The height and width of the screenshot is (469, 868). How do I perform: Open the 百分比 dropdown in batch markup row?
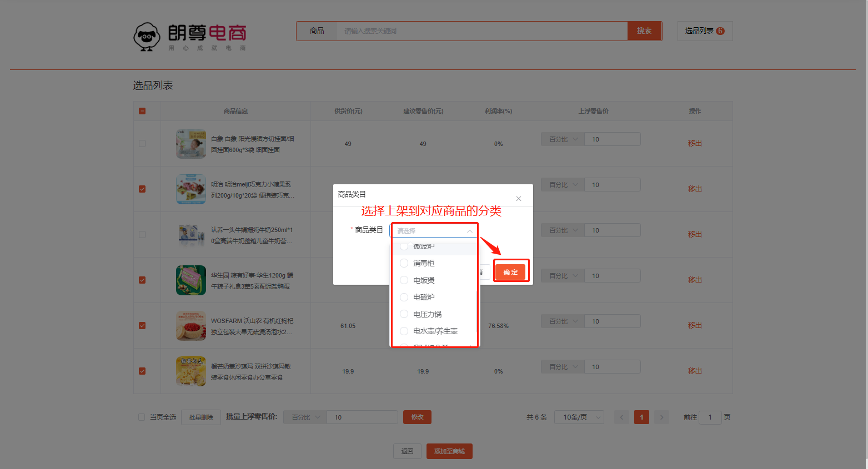click(x=305, y=417)
